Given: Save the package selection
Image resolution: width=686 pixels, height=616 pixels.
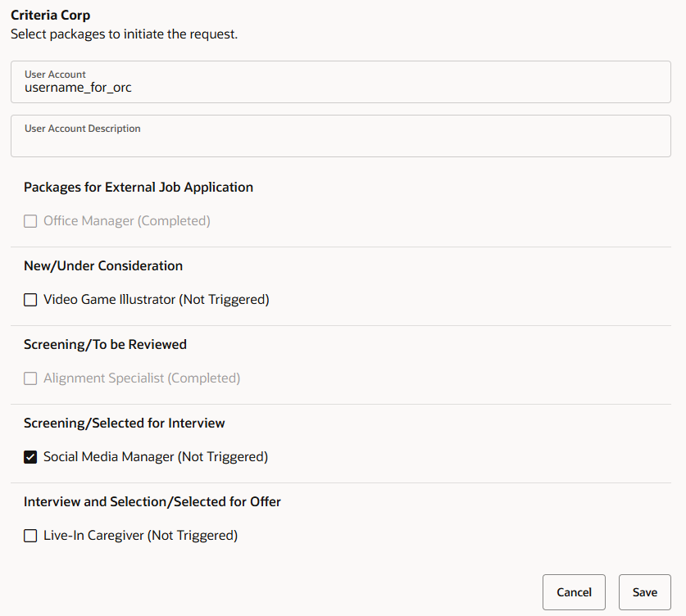Looking at the screenshot, I should 644,592.
